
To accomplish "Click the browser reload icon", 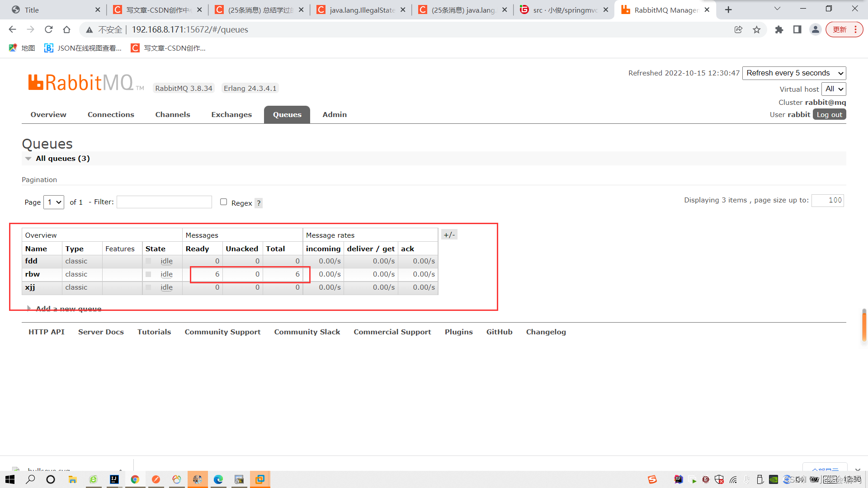I will (49, 29).
